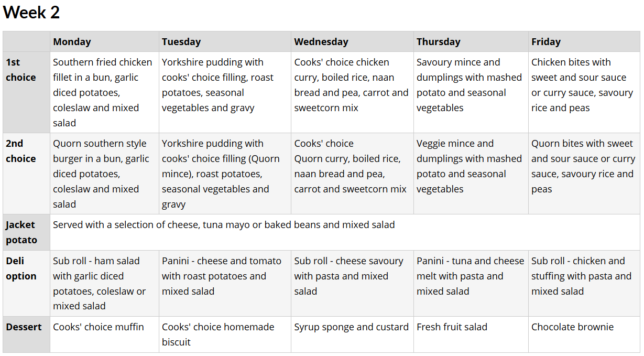Click the Dessert row label
Screen dimensions: 644x356
(26, 334)
